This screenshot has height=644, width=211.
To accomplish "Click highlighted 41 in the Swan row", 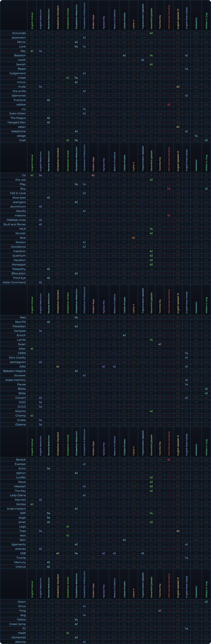I will (160, 344).
